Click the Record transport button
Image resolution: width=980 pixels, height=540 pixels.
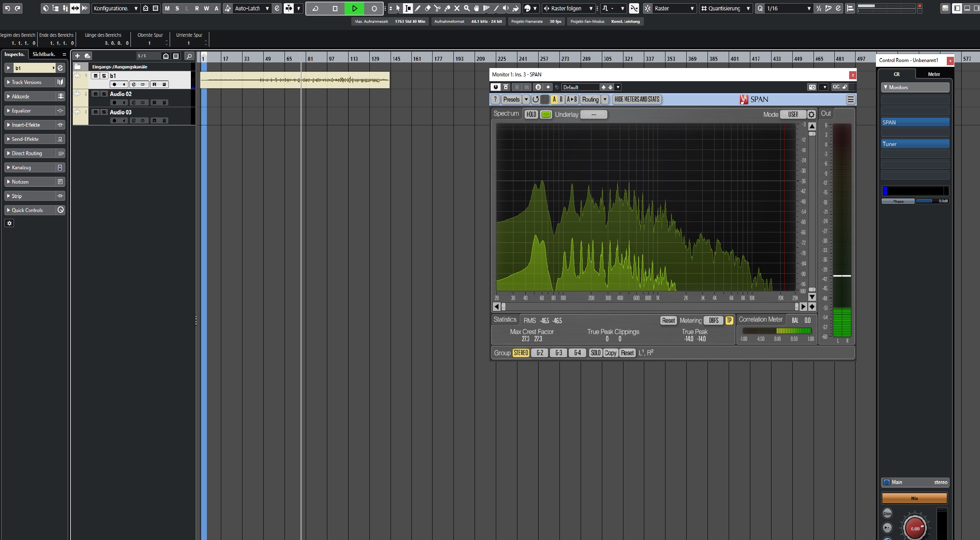pos(374,8)
